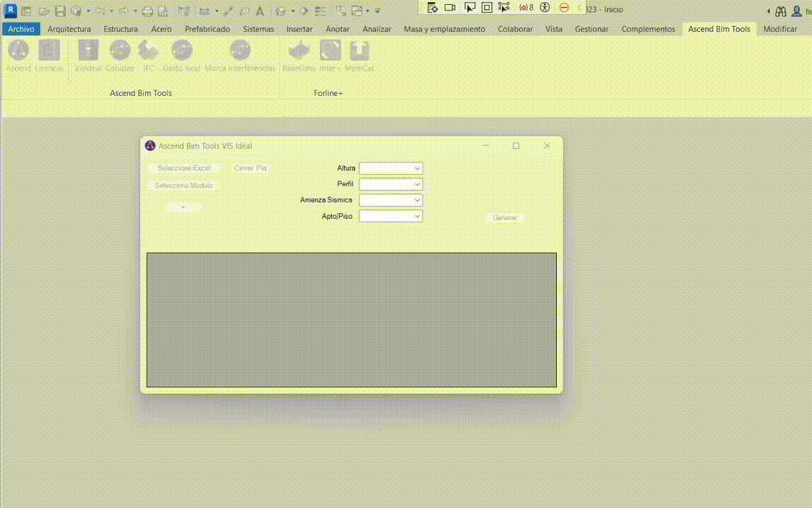Click the Seleccione Excel button
The width and height of the screenshot is (812, 508).
coord(184,168)
